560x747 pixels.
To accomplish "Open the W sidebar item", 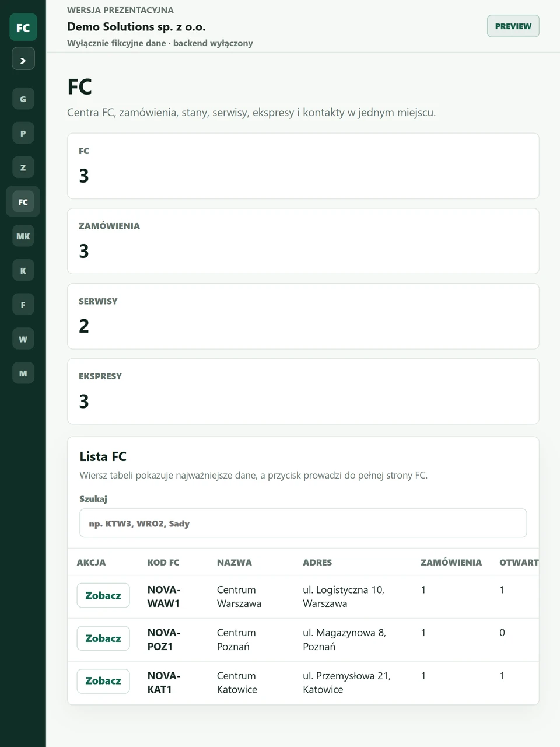I will (23, 339).
